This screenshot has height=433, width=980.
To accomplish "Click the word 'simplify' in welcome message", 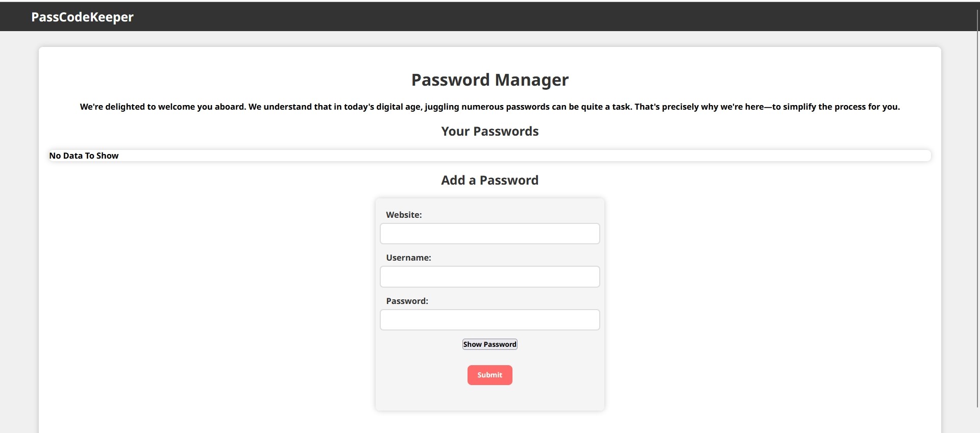I will [x=799, y=107].
